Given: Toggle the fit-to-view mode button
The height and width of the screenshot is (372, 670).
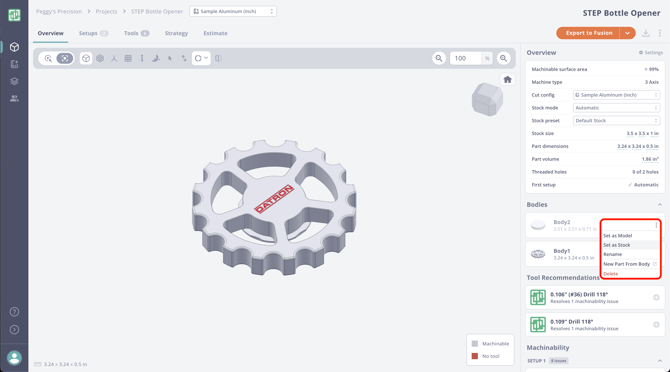Looking at the screenshot, I should [65, 59].
